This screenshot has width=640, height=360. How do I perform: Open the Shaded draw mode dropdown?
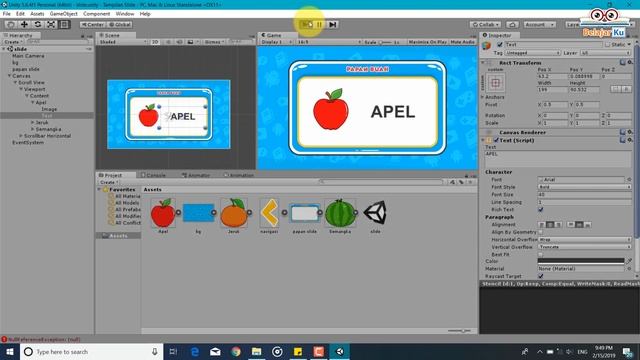tap(123, 42)
